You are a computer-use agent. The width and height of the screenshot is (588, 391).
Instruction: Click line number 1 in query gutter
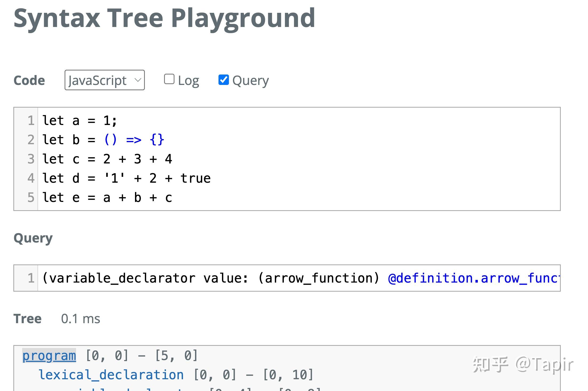(x=31, y=278)
